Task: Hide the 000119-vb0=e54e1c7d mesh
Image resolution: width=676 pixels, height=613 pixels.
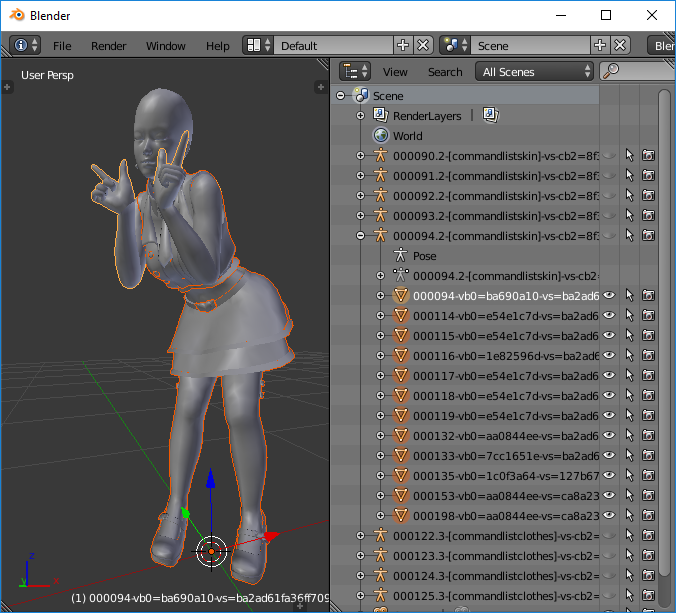Action: (x=609, y=416)
